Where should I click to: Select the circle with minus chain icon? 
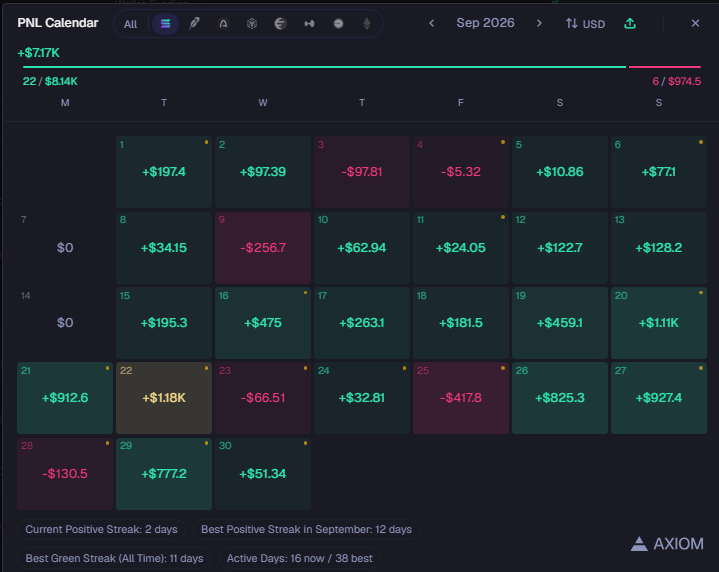point(338,23)
